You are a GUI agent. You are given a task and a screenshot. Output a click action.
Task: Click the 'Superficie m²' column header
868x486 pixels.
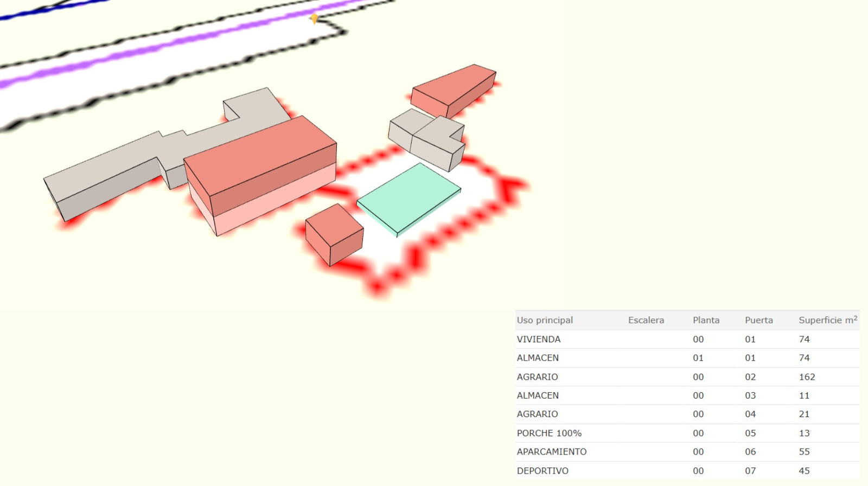pyautogui.click(x=828, y=320)
